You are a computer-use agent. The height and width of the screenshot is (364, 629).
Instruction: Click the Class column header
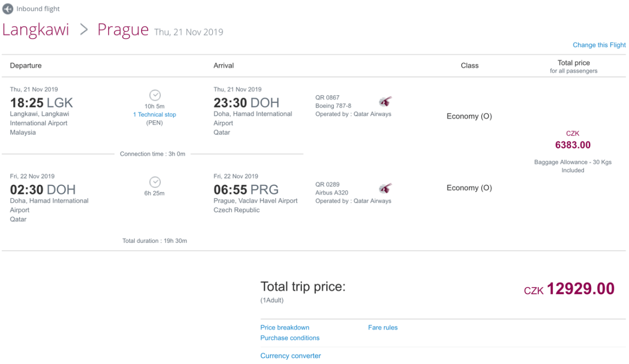pyautogui.click(x=470, y=65)
